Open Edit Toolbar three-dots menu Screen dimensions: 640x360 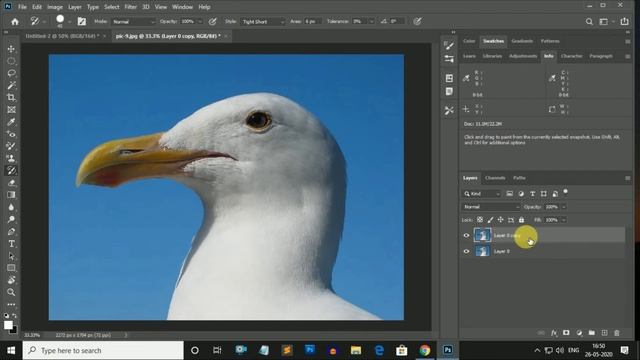click(11, 304)
